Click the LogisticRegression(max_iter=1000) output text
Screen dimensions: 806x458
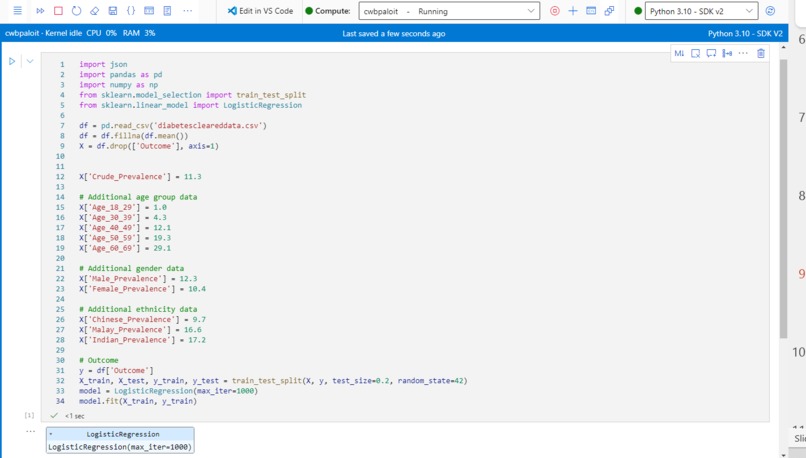(x=120, y=447)
